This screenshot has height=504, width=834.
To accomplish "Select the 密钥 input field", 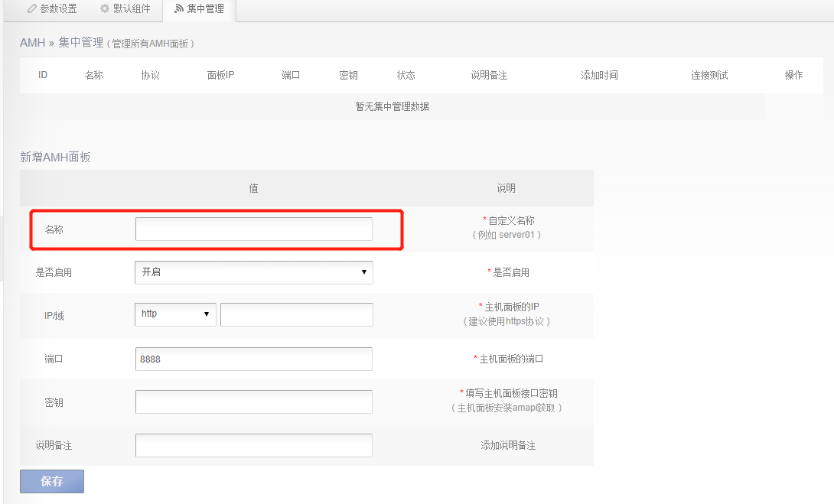I will tap(253, 402).
